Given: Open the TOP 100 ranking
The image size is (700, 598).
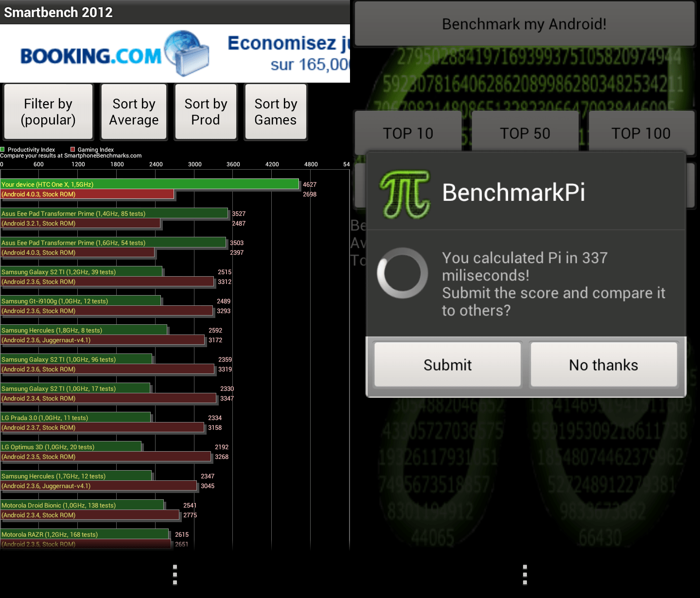Looking at the screenshot, I should coord(641,133).
